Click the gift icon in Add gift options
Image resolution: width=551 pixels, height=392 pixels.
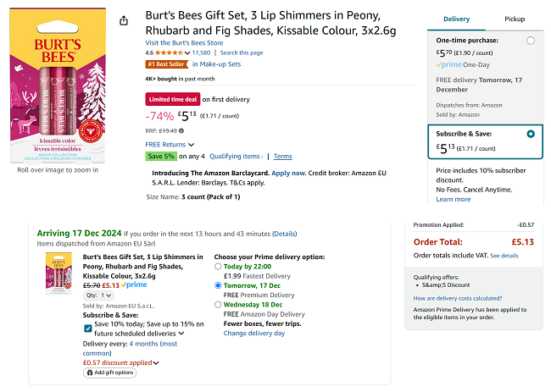(88, 373)
